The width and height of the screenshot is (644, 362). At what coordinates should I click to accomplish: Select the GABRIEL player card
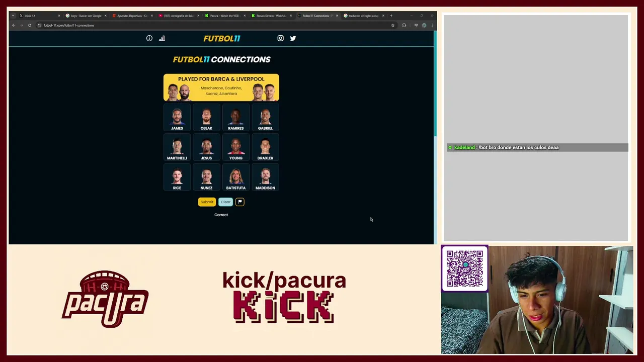point(265,117)
